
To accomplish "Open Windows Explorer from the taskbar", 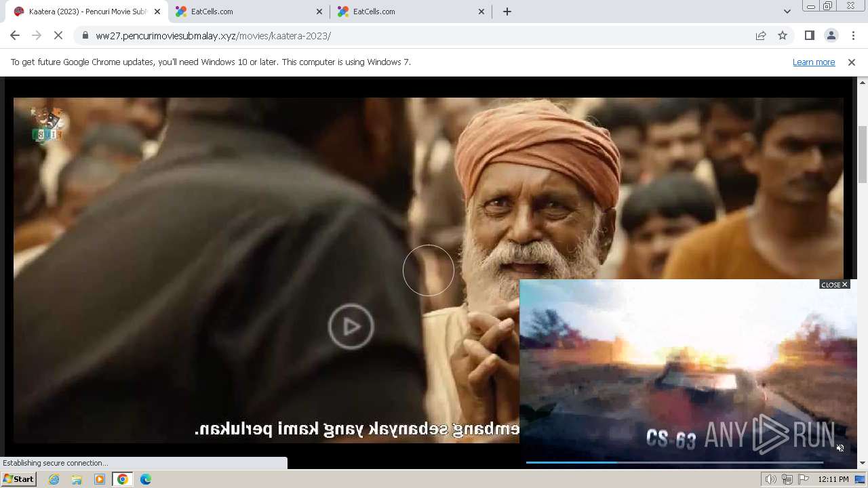I will click(x=77, y=479).
